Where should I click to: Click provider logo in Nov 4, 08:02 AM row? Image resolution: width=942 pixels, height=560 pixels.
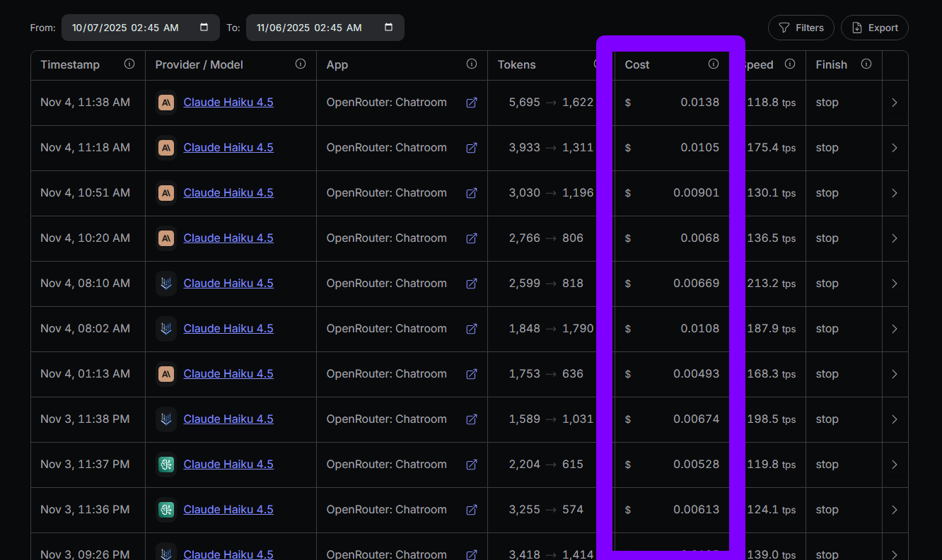(x=166, y=329)
